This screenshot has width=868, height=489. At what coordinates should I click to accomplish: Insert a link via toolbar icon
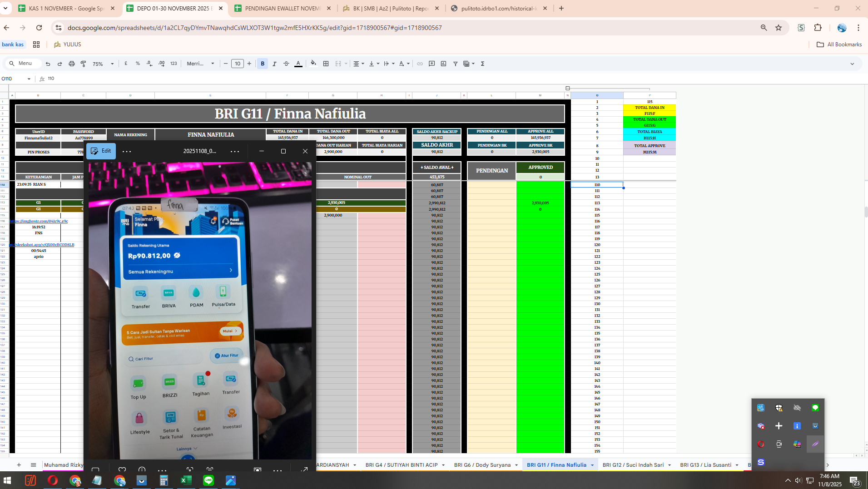coord(420,64)
